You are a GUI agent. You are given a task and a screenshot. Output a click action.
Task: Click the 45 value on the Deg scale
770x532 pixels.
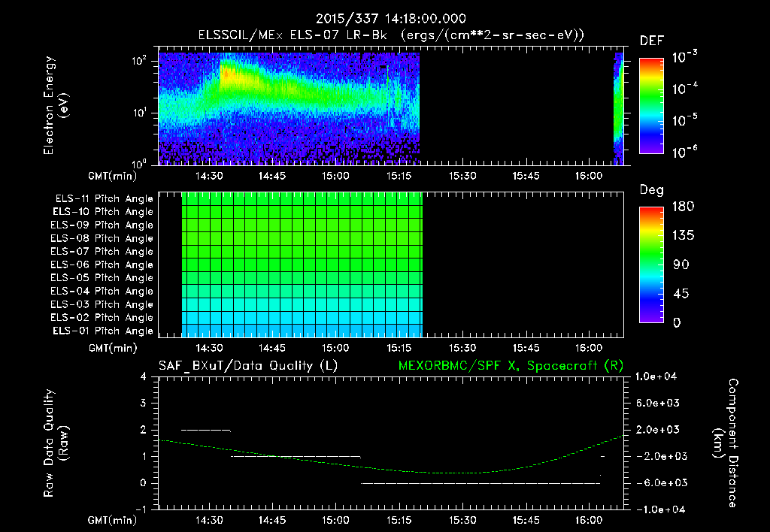(681, 294)
